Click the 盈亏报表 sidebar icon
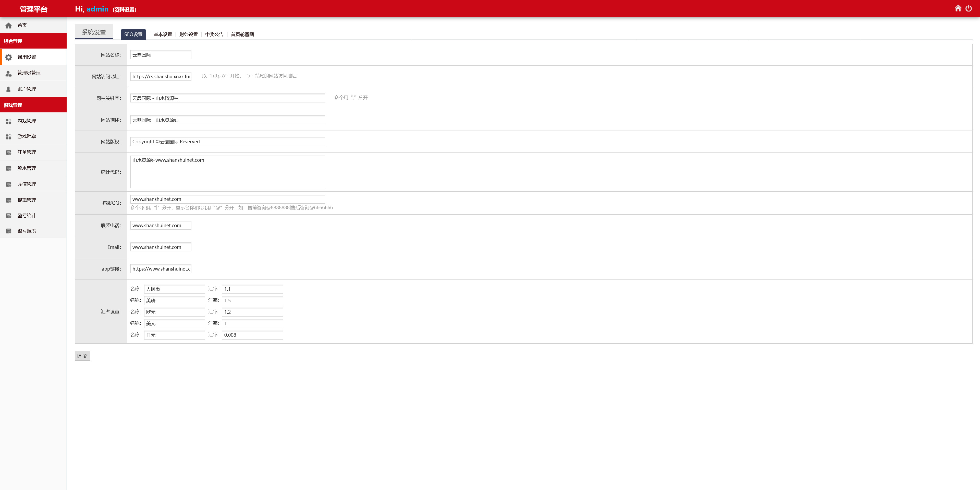This screenshot has width=980, height=490. click(8, 231)
